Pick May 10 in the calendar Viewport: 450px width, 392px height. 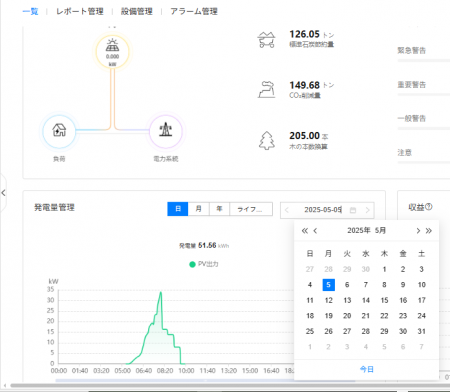pyautogui.click(x=421, y=285)
